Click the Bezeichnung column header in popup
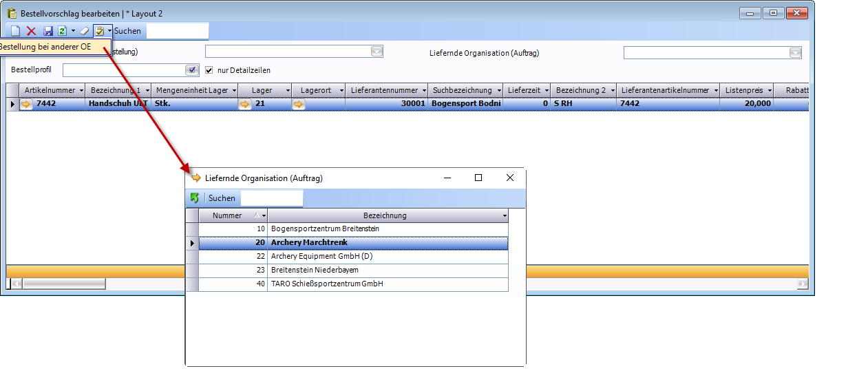Screen dimensions: 868x382 [384, 215]
